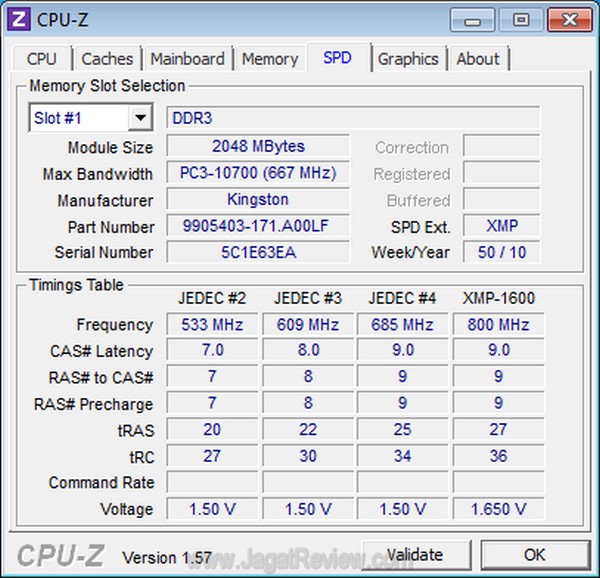Switch to the Memory tab
Image resolution: width=600 pixels, height=578 pixels.
click(x=270, y=59)
